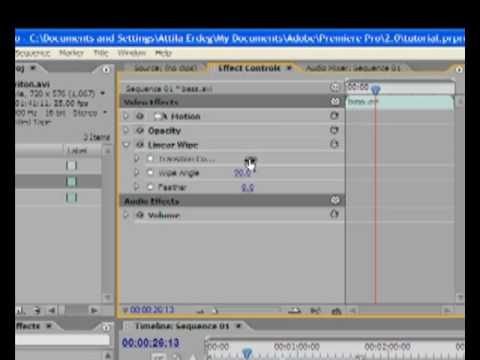Toggle the Opacity effect on or off

pyautogui.click(x=140, y=130)
